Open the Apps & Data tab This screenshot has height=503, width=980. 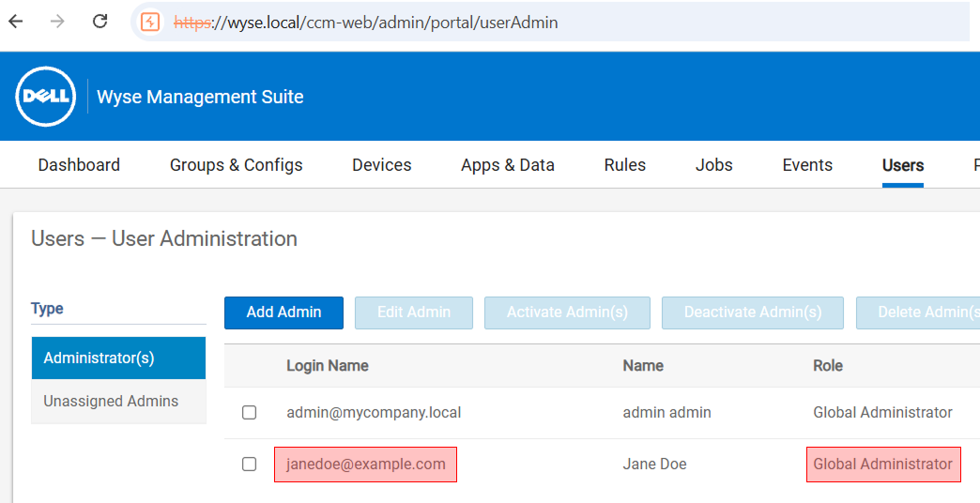coord(507,165)
